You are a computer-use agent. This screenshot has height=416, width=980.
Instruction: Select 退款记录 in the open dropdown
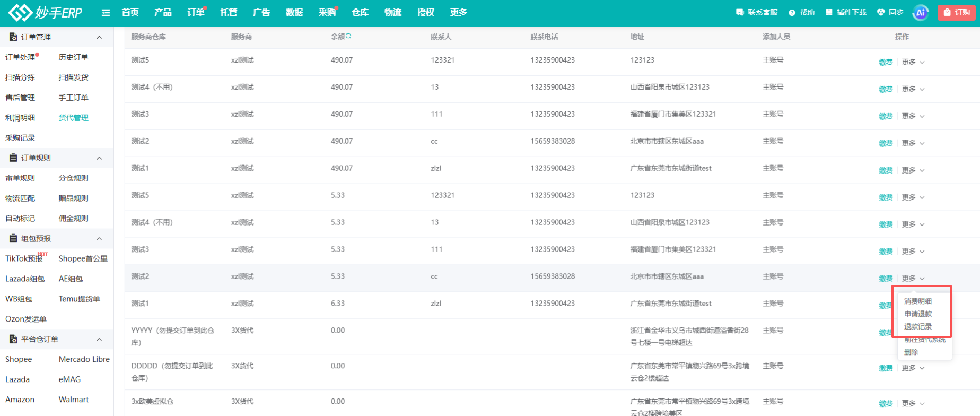click(918, 326)
